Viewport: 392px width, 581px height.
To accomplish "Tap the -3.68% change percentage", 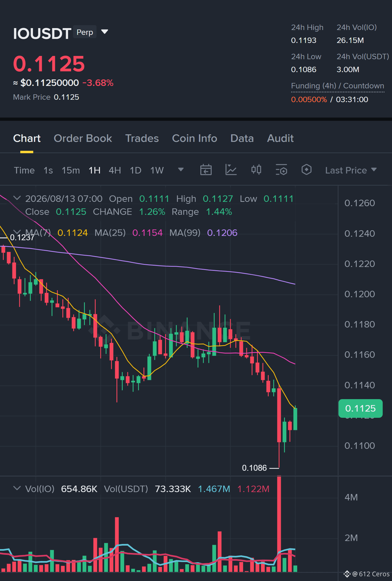I will (98, 83).
